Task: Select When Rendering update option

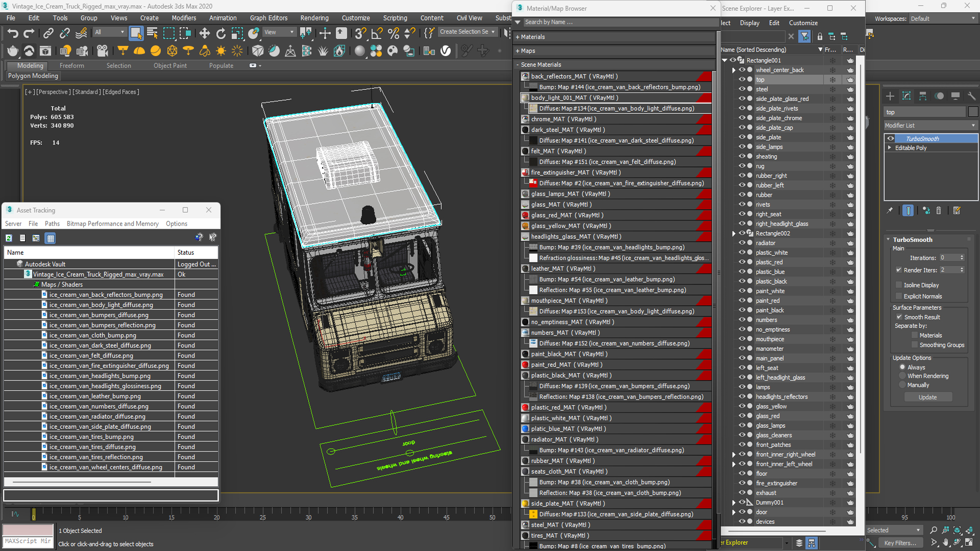Action: [x=902, y=376]
